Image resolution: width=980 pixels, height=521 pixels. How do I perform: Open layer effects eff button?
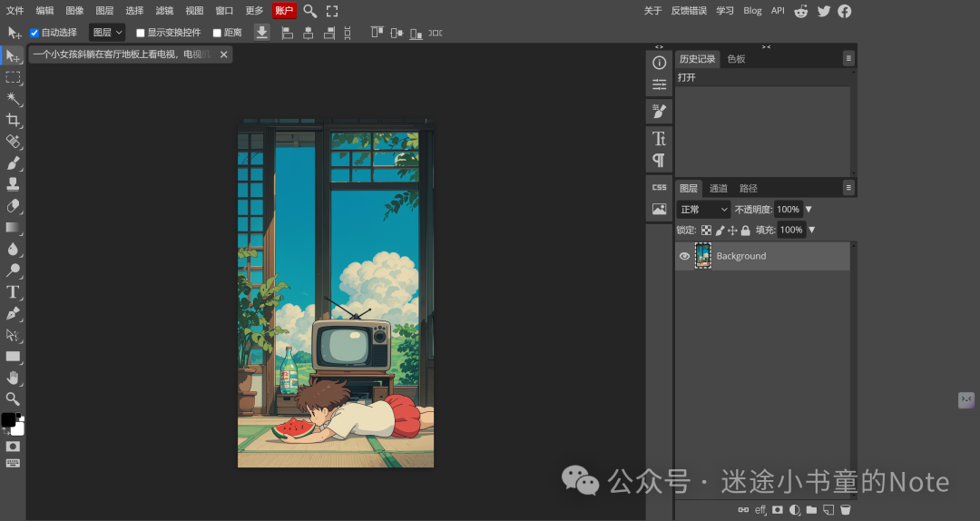760,510
